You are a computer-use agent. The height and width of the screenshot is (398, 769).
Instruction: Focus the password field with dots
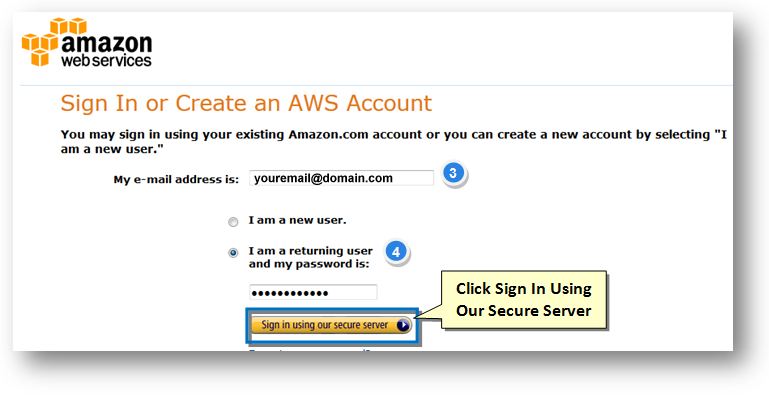point(313,293)
